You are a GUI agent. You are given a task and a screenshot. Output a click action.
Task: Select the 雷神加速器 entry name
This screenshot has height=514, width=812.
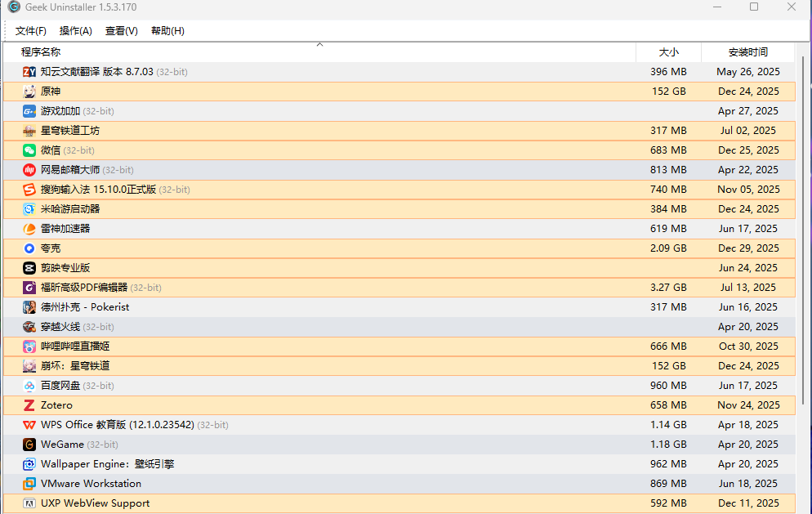click(x=65, y=229)
